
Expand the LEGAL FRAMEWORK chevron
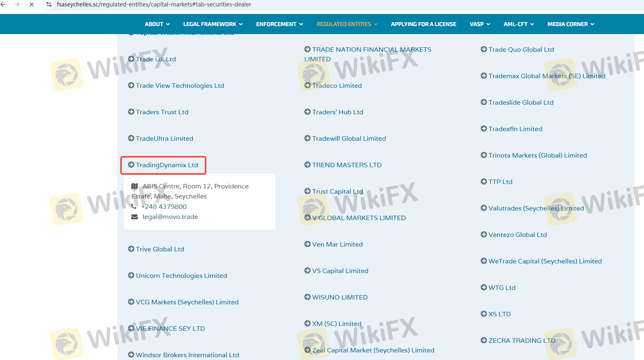(241, 24)
